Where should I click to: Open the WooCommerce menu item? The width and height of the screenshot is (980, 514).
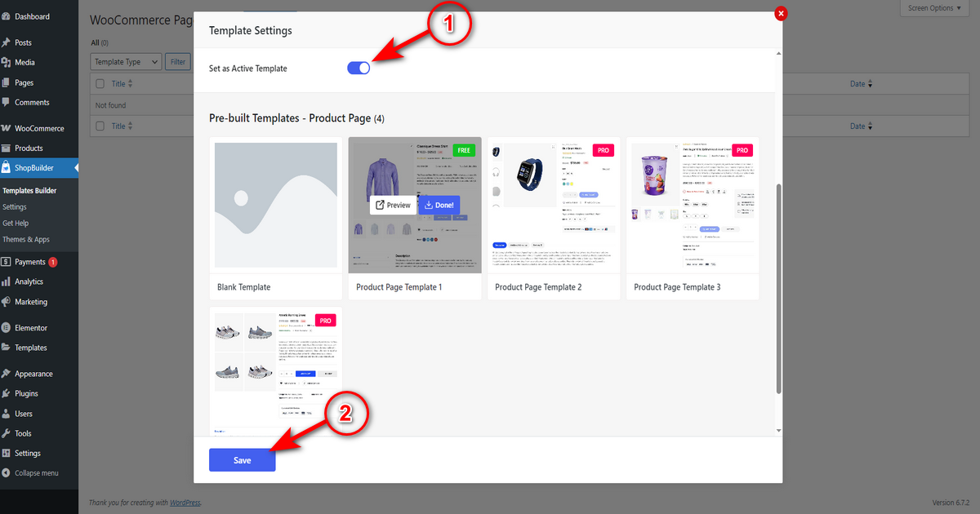pos(39,128)
